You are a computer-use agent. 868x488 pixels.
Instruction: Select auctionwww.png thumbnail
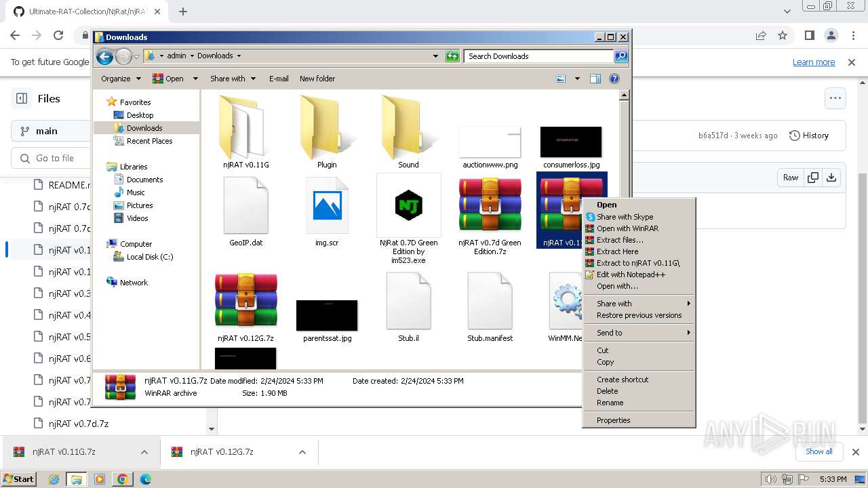(x=490, y=142)
